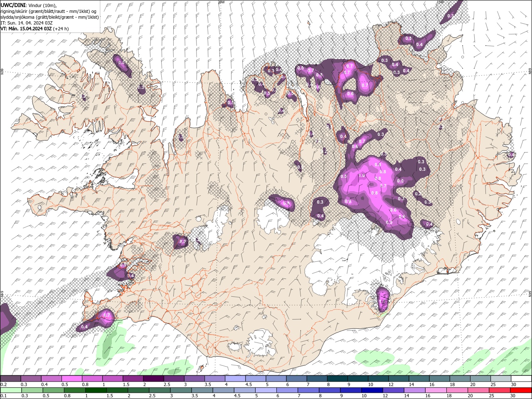This screenshot has width=532, height=399.
Task: Pick the white swatch ending the snow legend row
Action: click(521, 379)
